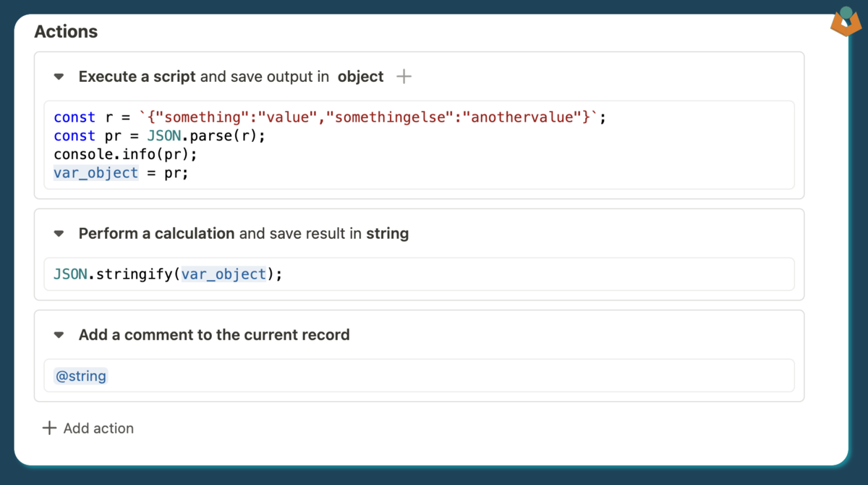Click the @string token in comment field
This screenshot has width=868, height=485.
[81, 376]
